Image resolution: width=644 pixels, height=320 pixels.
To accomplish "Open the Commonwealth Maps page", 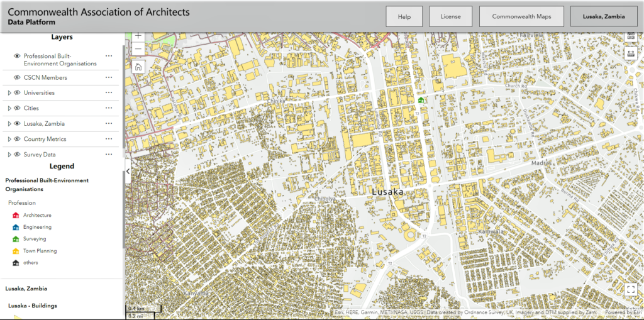I will tap(521, 17).
